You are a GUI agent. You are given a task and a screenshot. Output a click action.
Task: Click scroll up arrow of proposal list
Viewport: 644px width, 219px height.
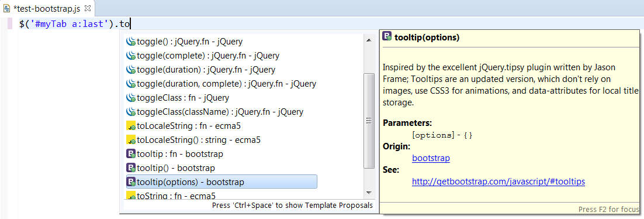click(x=368, y=40)
